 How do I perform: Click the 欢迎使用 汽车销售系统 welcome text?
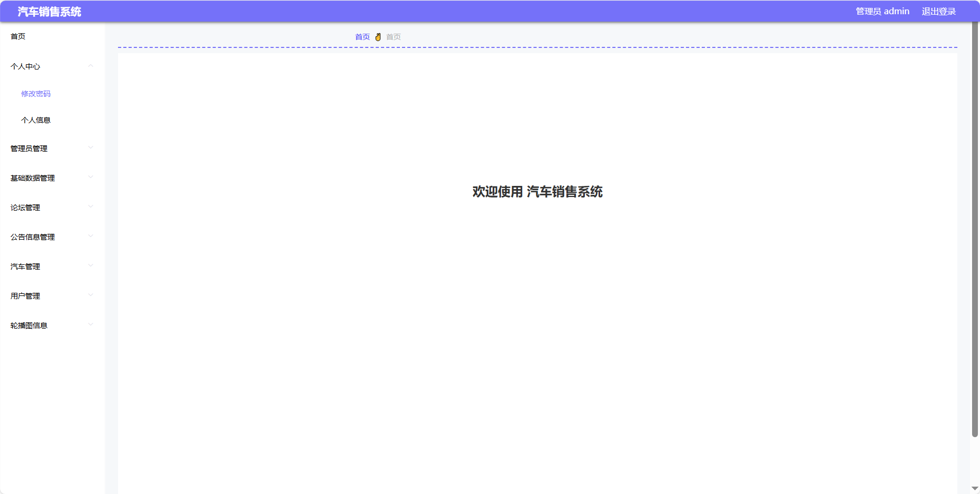tap(537, 192)
